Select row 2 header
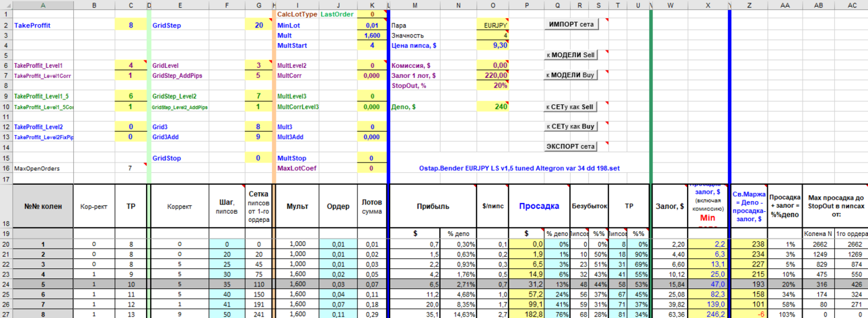 click(x=6, y=25)
